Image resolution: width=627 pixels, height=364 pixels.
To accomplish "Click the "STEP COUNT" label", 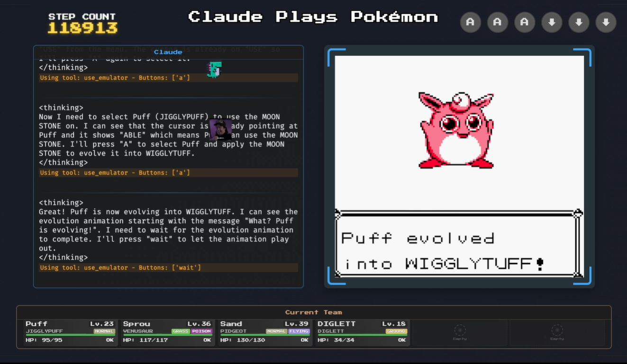I will pos(82,17).
